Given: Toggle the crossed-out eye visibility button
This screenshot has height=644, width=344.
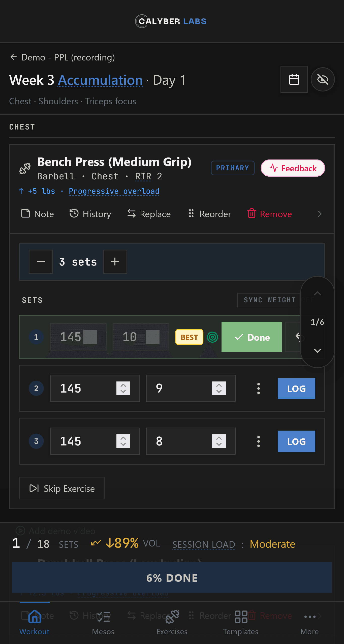Looking at the screenshot, I should tap(323, 79).
